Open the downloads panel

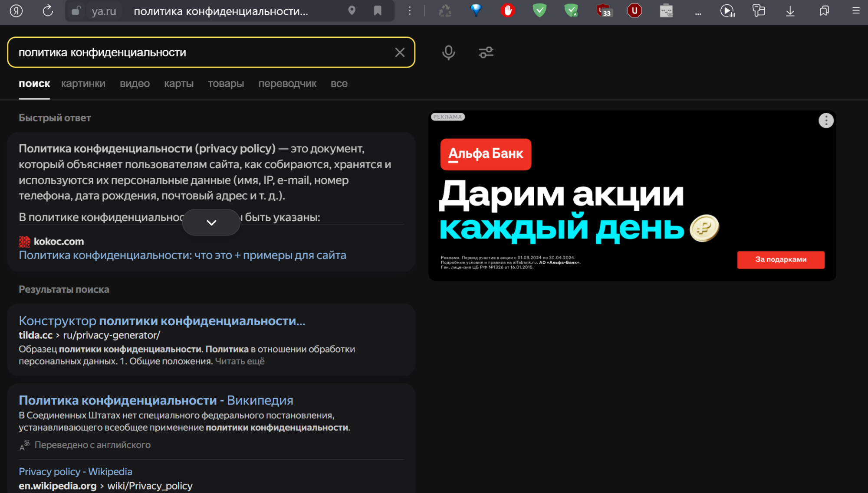click(x=789, y=11)
